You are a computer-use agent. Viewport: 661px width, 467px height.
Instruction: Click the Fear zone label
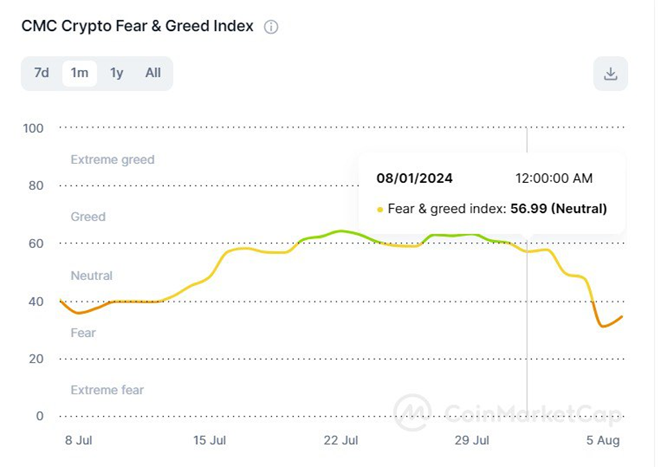click(x=83, y=332)
